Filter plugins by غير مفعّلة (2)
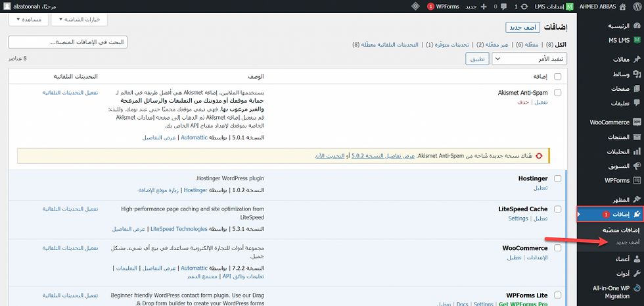Screen dimensions: 644x306 point(492,45)
